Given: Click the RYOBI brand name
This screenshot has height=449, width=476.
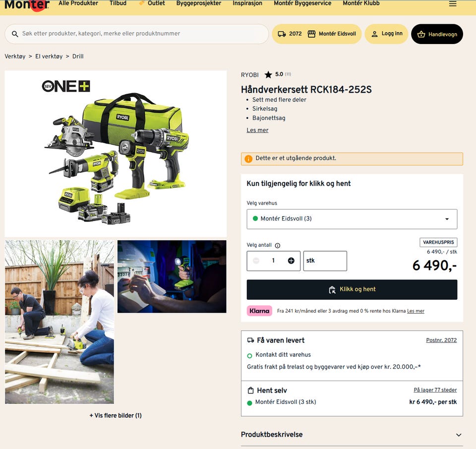Looking at the screenshot, I should [250, 75].
